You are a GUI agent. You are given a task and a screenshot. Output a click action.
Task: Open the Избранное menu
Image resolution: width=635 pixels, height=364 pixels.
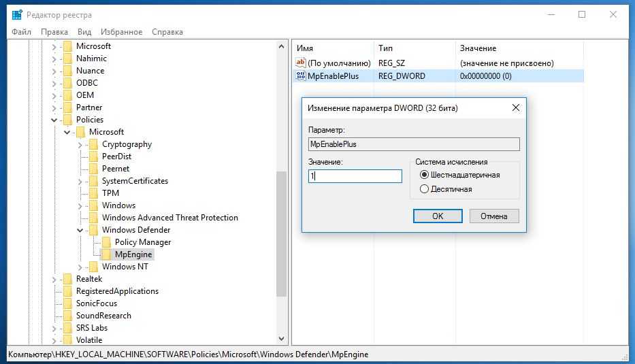tap(121, 32)
